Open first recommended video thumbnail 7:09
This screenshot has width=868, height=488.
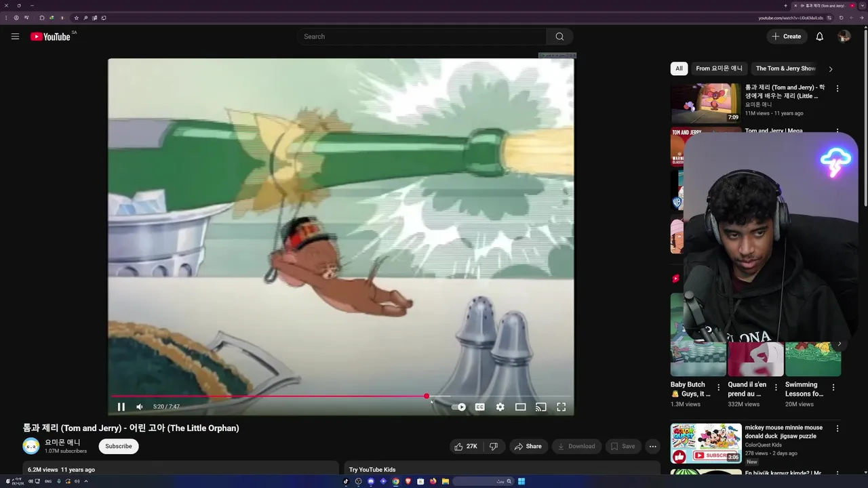pos(705,103)
